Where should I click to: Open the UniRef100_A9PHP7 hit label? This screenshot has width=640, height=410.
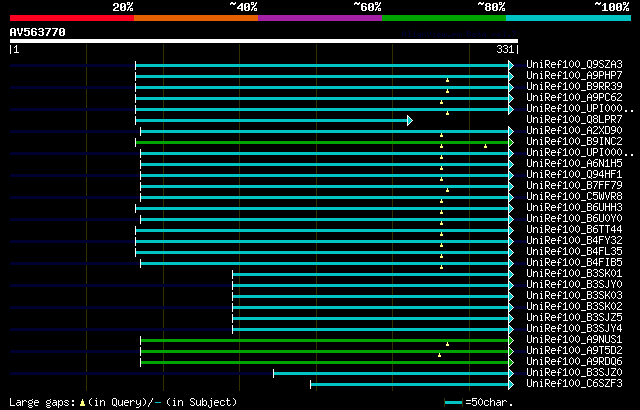pyautogui.click(x=574, y=75)
